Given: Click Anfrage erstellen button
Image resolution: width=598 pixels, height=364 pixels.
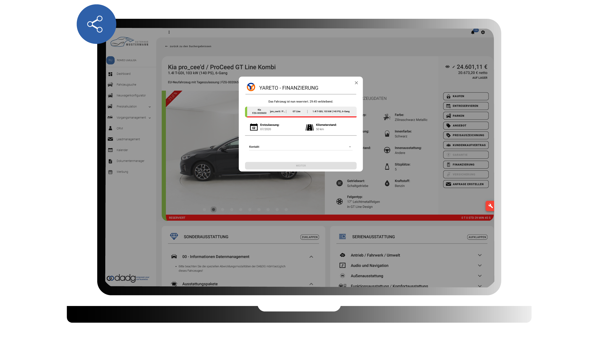Looking at the screenshot, I should tap(466, 184).
